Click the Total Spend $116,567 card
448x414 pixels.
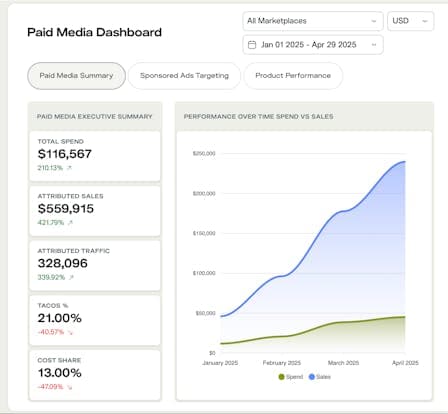95,156
